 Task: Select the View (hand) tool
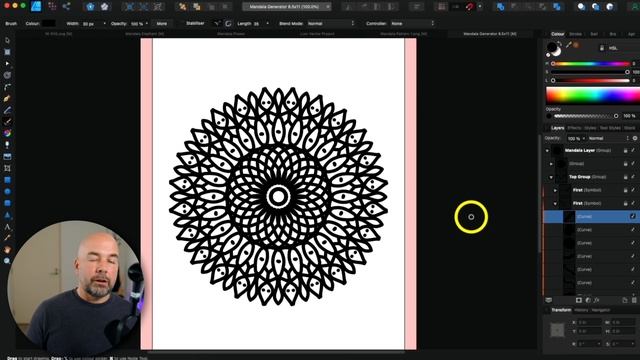tap(7, 249)
